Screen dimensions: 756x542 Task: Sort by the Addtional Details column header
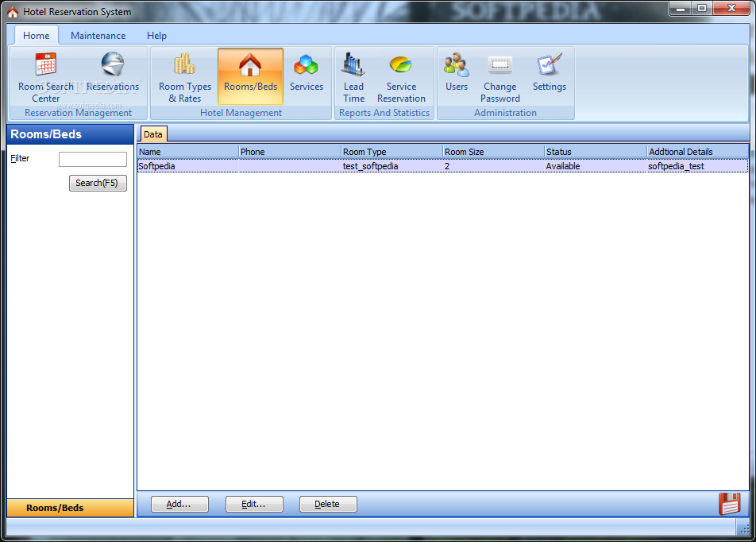pos(697,152)
